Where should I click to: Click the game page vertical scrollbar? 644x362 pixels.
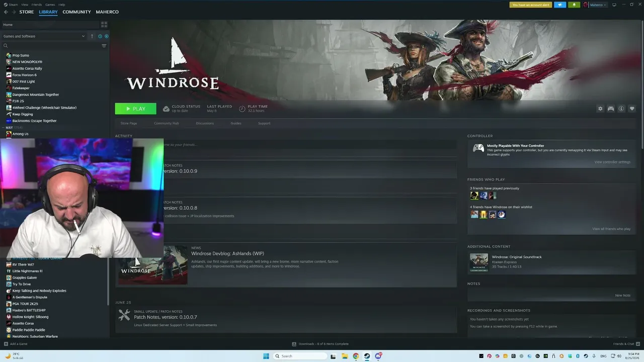pyautogui.click(x=642, y=85)
